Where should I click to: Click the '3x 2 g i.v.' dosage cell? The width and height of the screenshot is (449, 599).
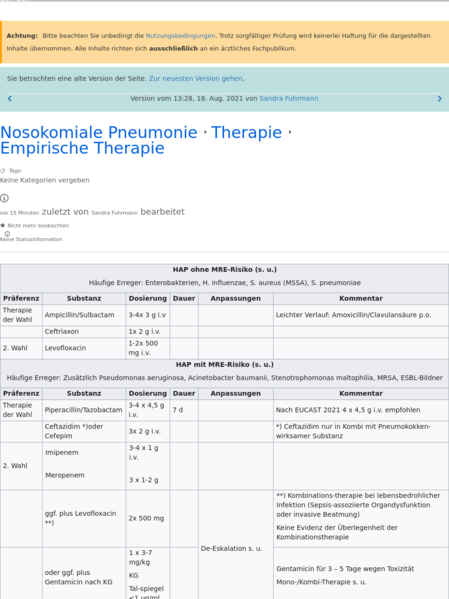[x=148, y=432]
